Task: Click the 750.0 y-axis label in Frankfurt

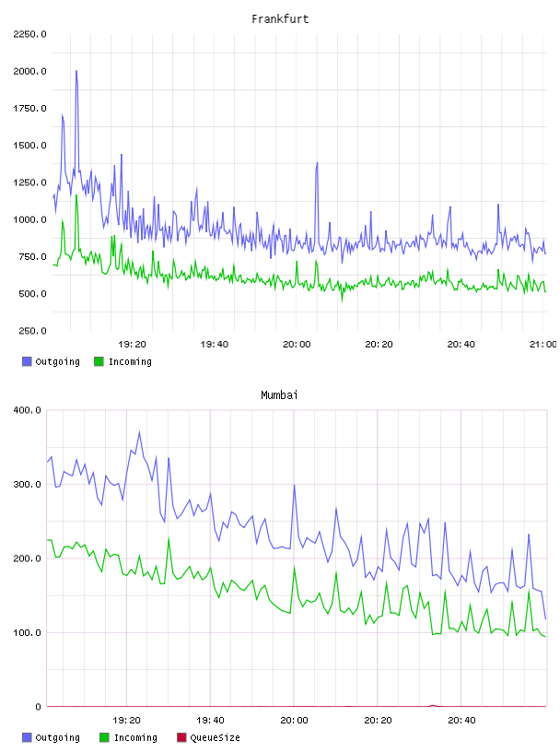Action: click(x=32, y=256)
